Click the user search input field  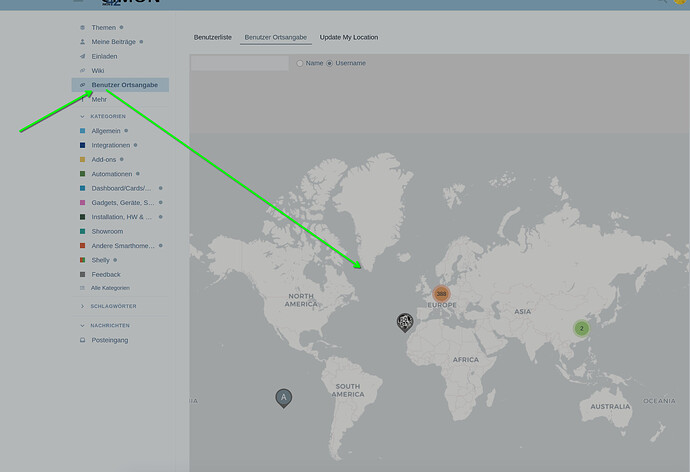240,63
